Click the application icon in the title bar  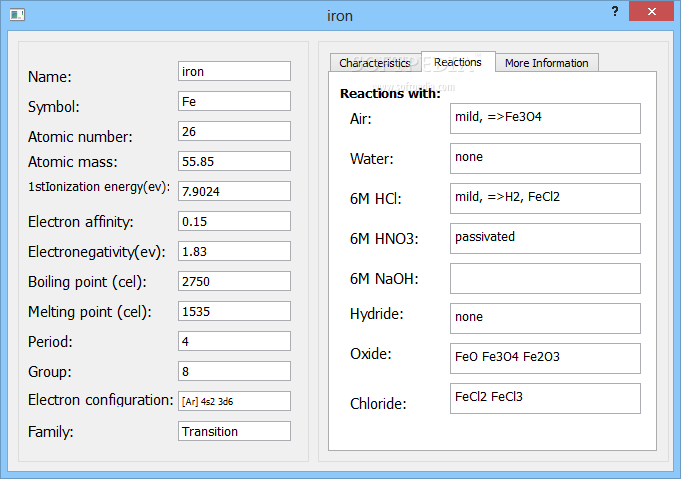pyautogui.click(x=17, y=15)
